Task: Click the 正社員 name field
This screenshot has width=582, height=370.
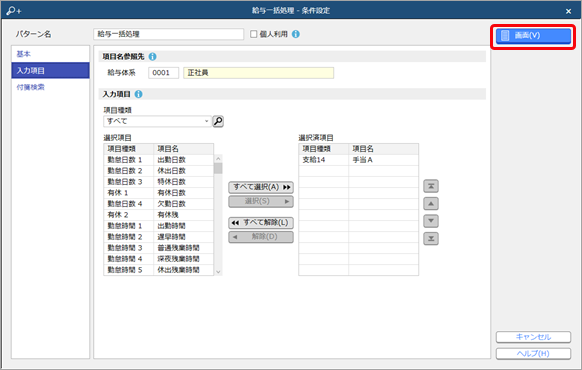Action: point(258,73)
